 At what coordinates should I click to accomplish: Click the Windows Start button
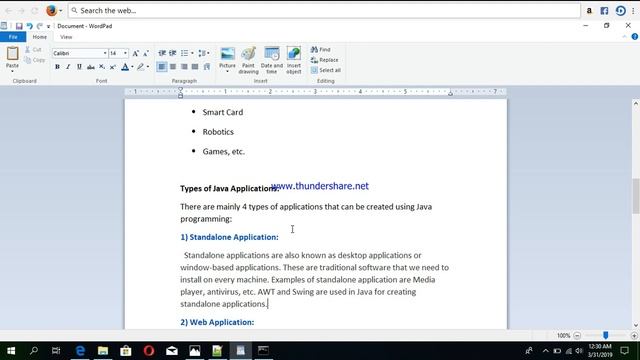11,351
